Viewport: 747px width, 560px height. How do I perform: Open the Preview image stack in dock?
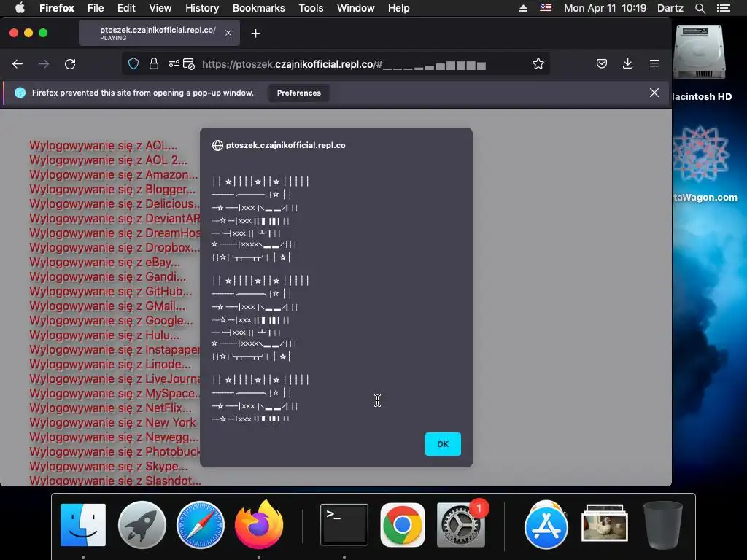[x=605, y=523]
